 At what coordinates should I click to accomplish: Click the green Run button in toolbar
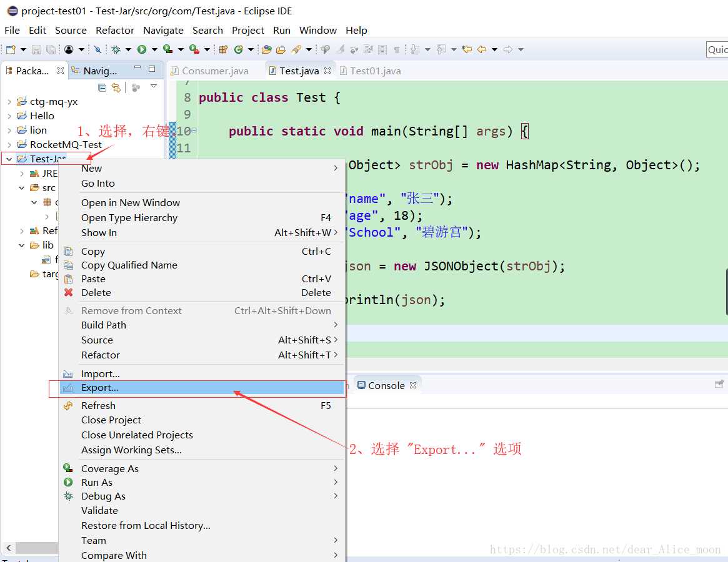click(x=142, y=49)
